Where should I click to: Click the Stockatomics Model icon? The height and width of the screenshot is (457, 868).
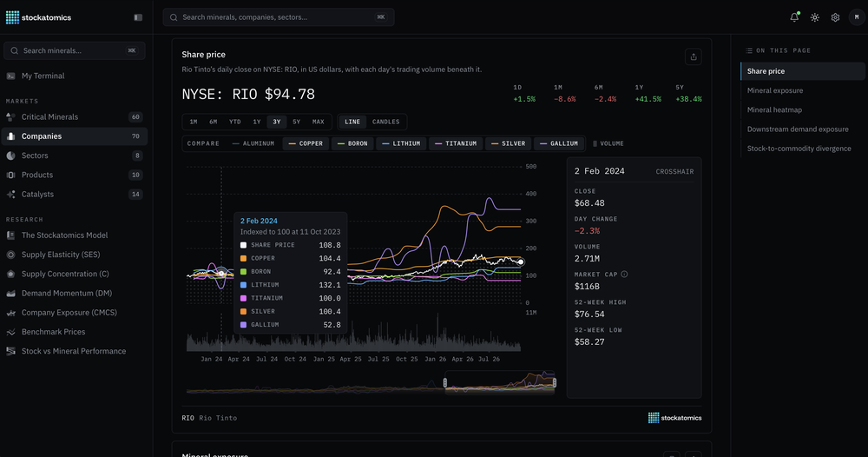click(x=10, y=235)
